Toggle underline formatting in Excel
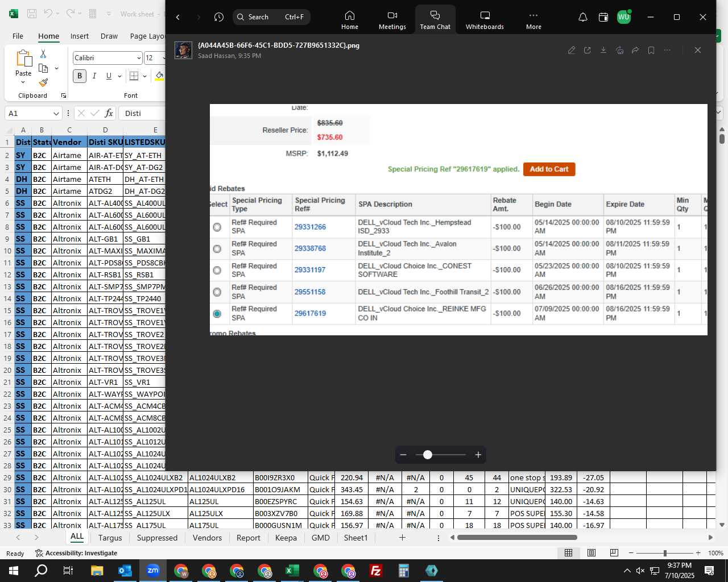This screenshot has height=582, width=728. (109, 76)
